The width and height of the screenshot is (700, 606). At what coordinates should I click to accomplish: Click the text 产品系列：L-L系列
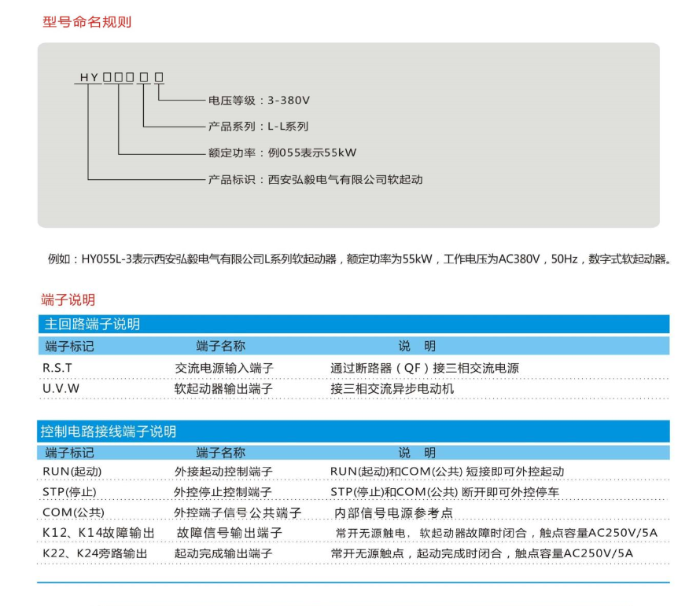click(x=259, y=127)
